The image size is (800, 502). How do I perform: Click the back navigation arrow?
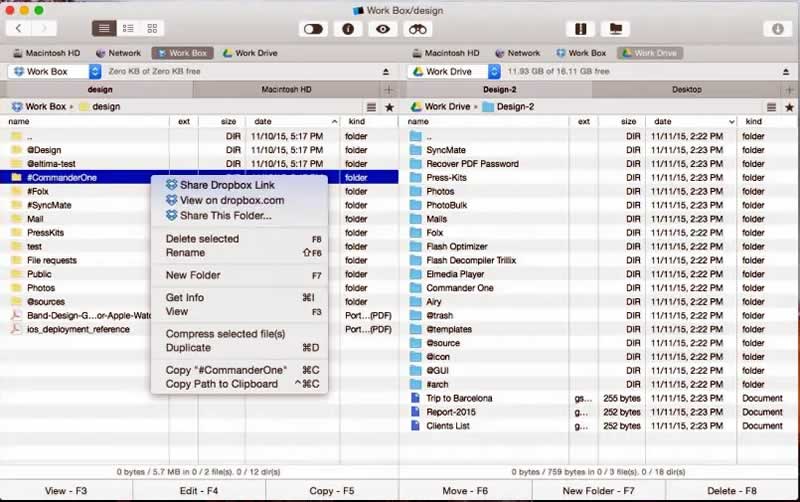click(x=19, y=29)
